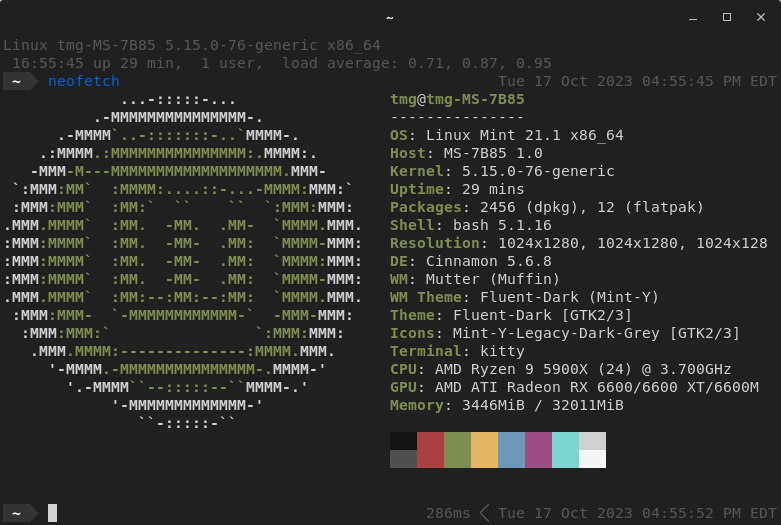Click the Shell bash 5.1.16 line

tap(471, 225)
